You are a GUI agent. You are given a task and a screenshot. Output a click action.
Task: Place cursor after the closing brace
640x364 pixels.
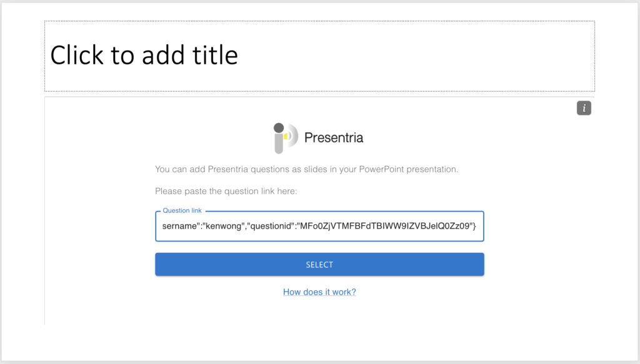pyautogui.click(x=477, y=226)
